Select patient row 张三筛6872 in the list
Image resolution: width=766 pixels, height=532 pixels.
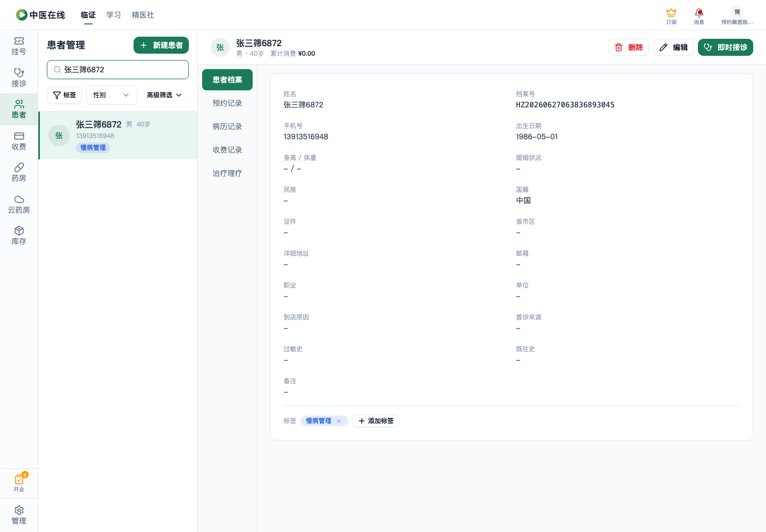coord(118,136)
